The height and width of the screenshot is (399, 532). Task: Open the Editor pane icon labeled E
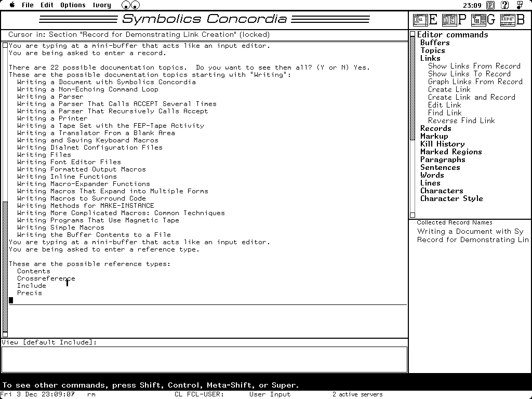point(425,20)
